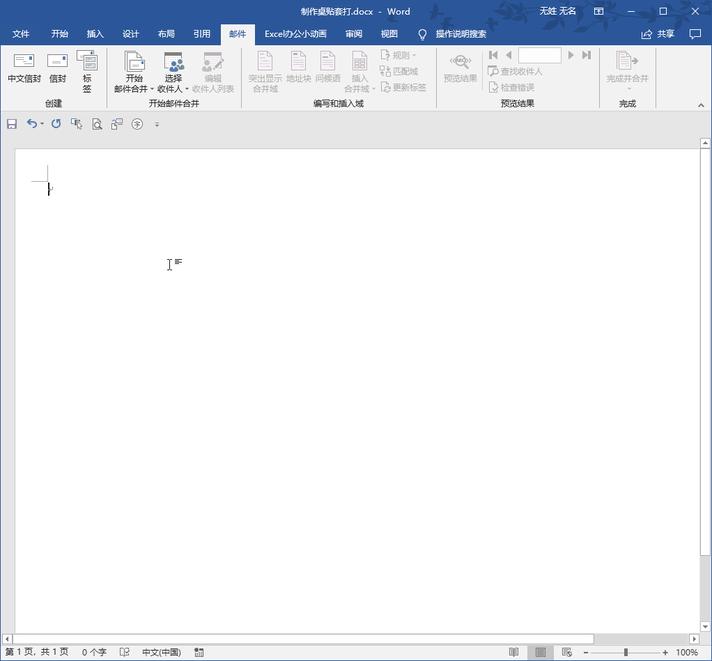The image size is (712, 661).
Task: Go to first record button
Action: click(494, 55)
